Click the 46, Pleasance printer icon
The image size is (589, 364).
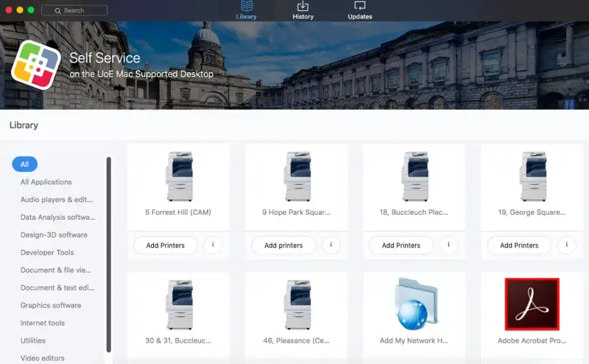pos(297,304)
